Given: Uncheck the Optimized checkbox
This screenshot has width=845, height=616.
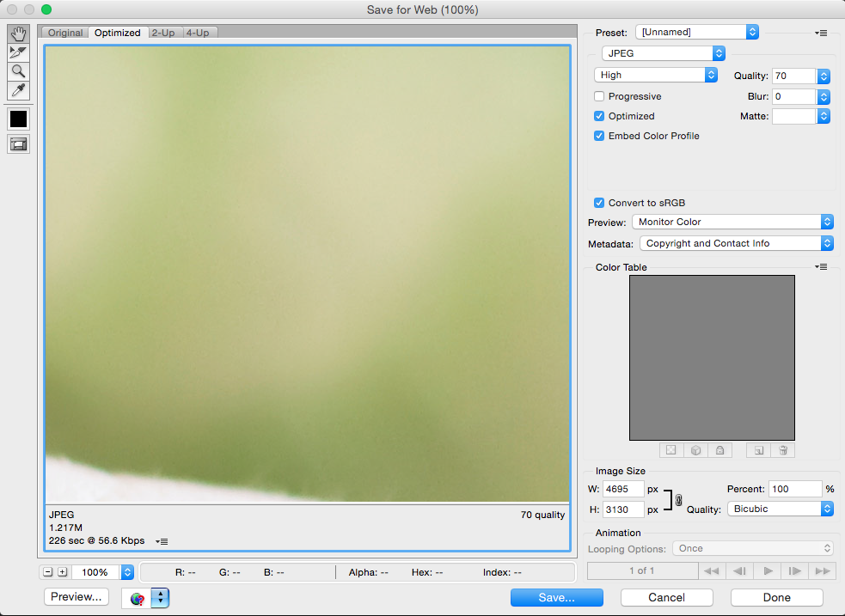Looking at the screenshot, I should point(599,116).
